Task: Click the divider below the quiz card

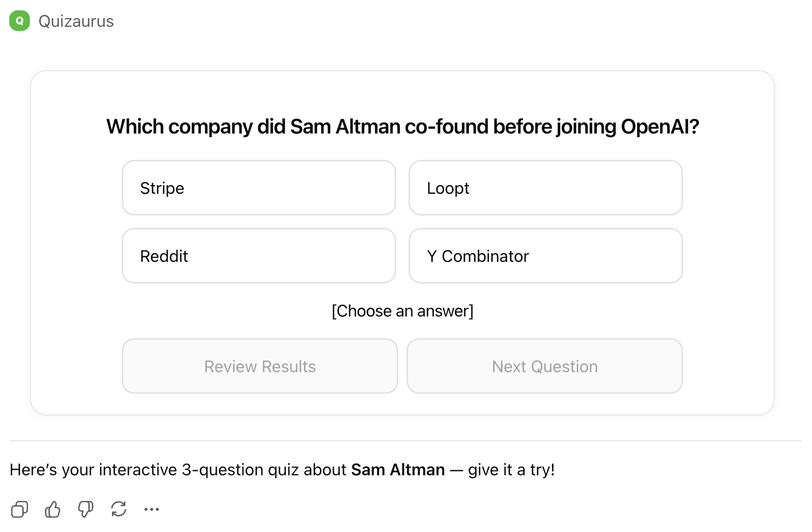Action: point(406,441)
